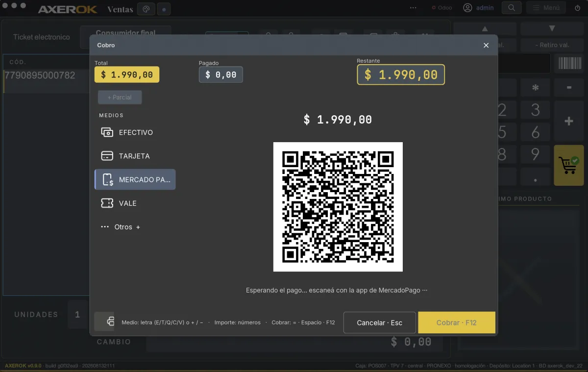Click the 3 key on keypad
Screen dimensions: 588x372
point(535,110)
